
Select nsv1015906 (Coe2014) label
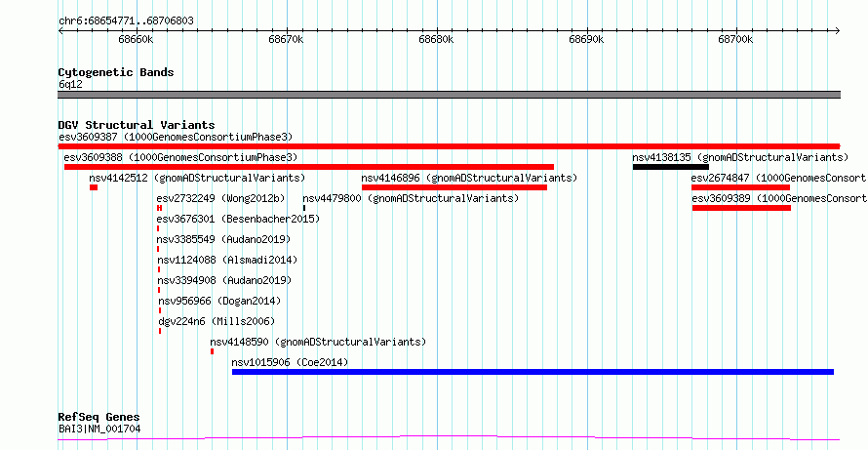290,362
